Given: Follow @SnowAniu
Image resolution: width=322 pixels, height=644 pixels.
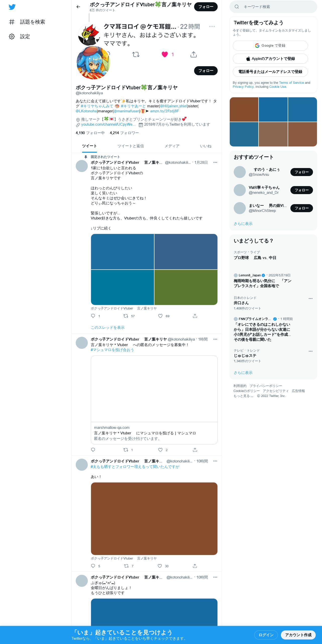Looking at the screenshot, I should 302,172.
